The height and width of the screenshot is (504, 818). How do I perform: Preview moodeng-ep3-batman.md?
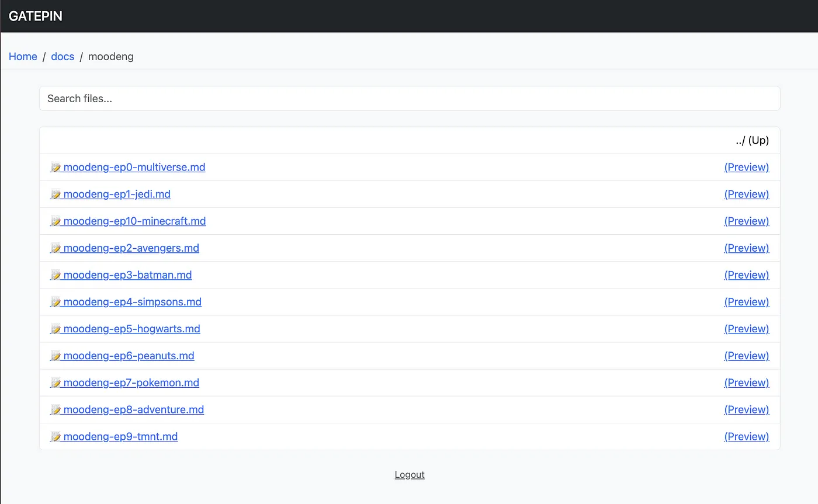[747, 274]
